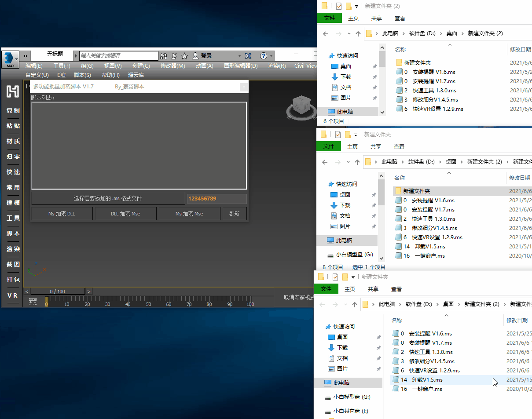Open the dropdown arrow beside the help icon

coord(272,56)
